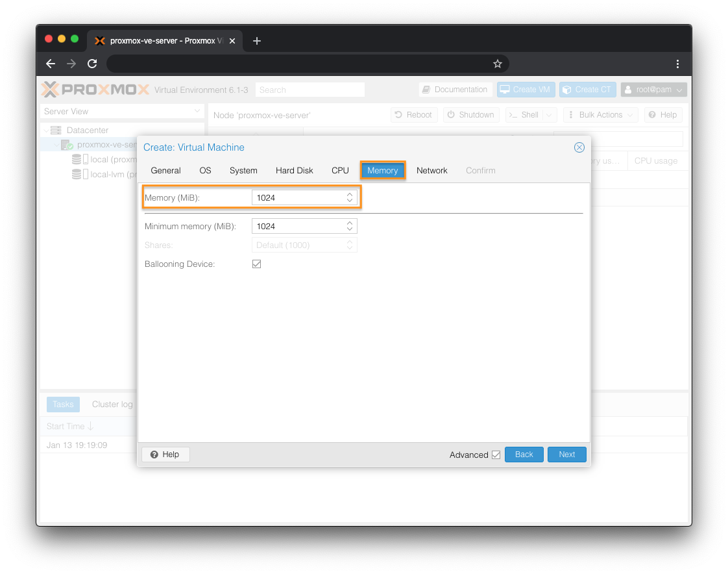Click the Memory (MiB) spinner arrows
This screenshot has width=728, height=574.
coord(350,197)
